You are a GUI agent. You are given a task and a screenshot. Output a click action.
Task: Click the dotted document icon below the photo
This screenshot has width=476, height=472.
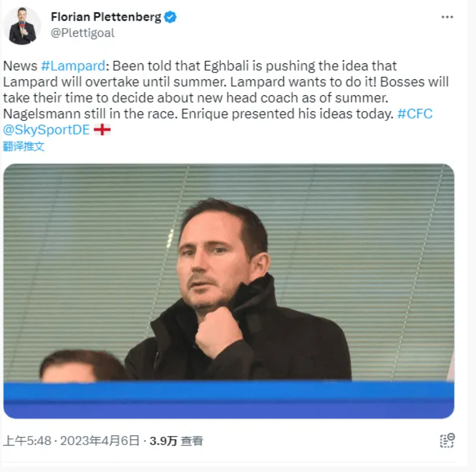coord(447,441)
